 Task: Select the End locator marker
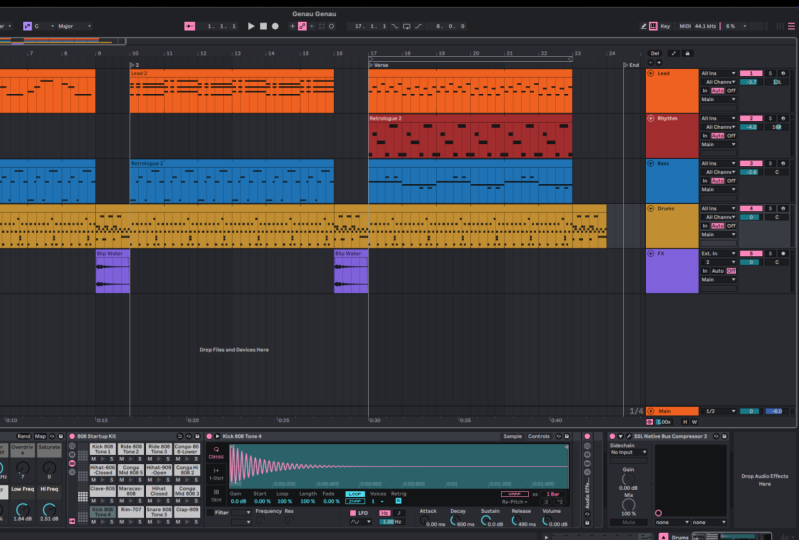coord(632,65)
